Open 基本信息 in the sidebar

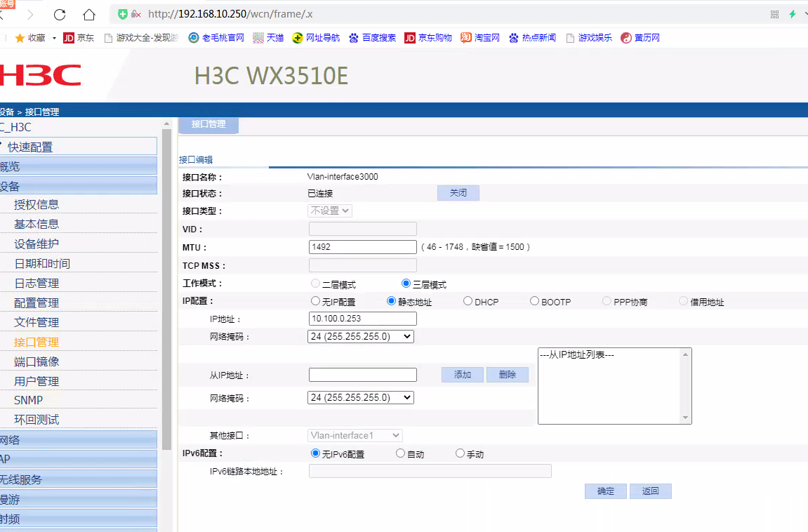coord(37,224)
